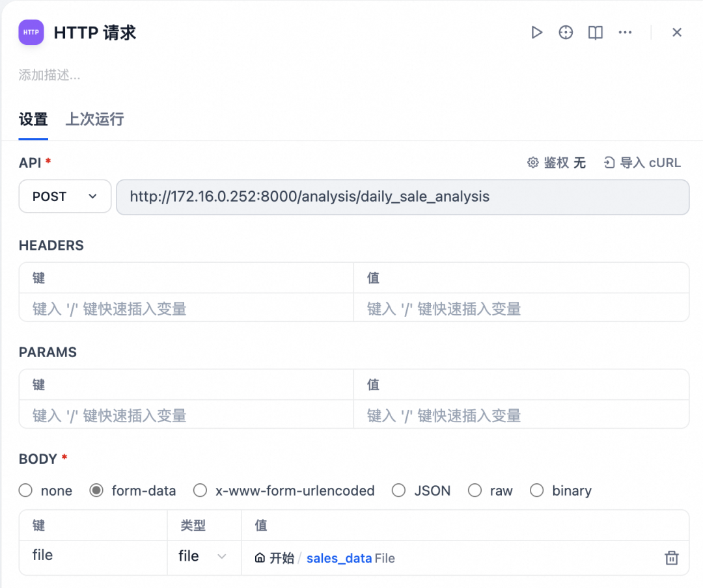Click the authorization gear icon
This screenshot has height=588, width=703.
(532, 163)
